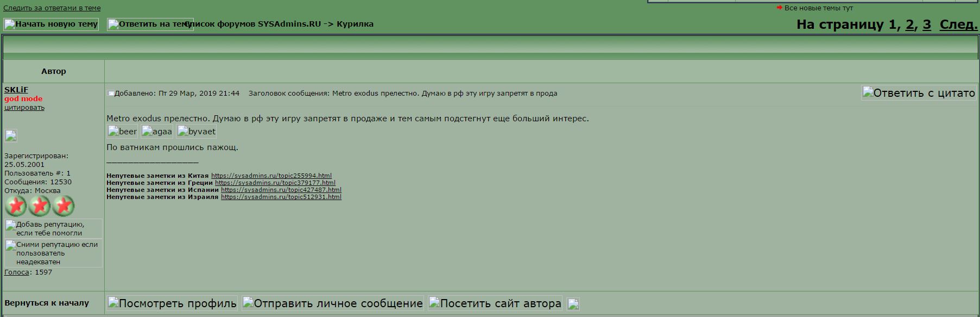The image size is (980, 317).
Task: Open the Israel notes link topic512931
Action: pyautogui.click(x=281, y=197)
